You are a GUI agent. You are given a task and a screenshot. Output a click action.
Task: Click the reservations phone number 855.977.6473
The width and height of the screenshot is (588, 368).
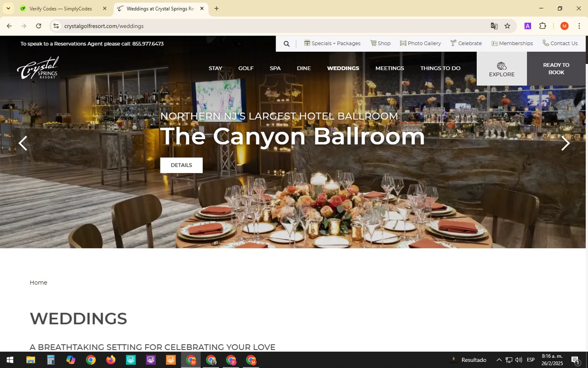[x=148, y=44]
